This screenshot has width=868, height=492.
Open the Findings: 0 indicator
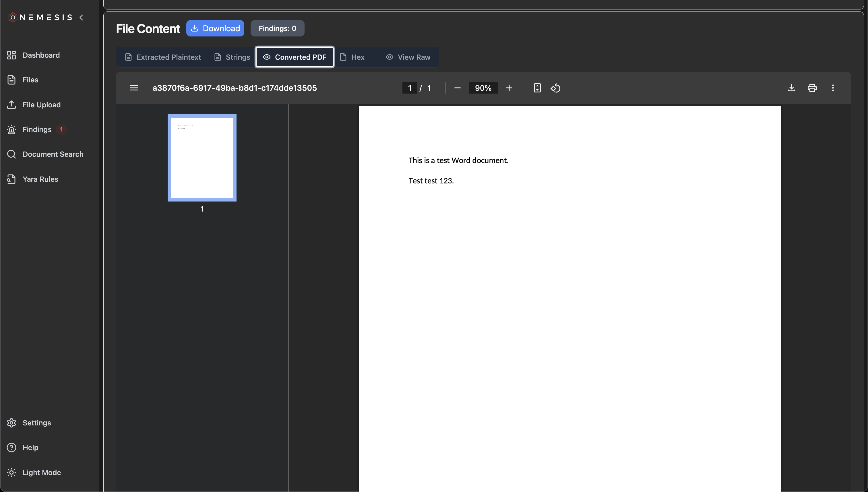pyautogui.click(x=277, y=28)
